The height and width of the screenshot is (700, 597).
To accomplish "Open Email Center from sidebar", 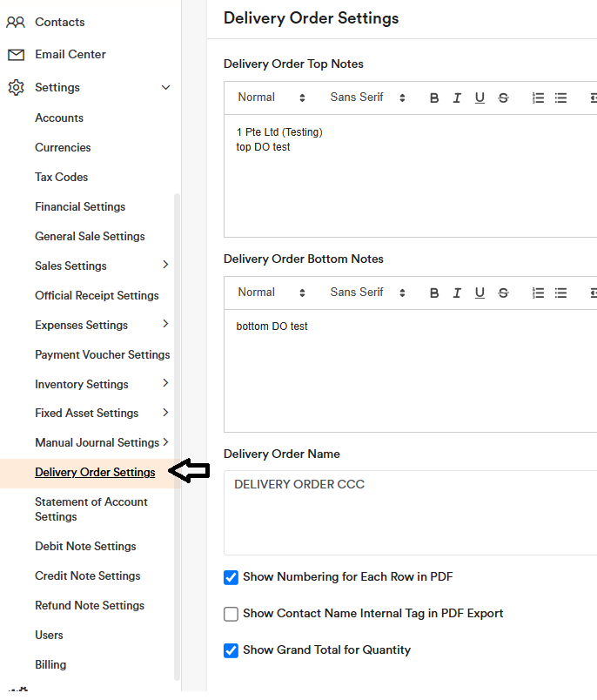I will point(70,54).
